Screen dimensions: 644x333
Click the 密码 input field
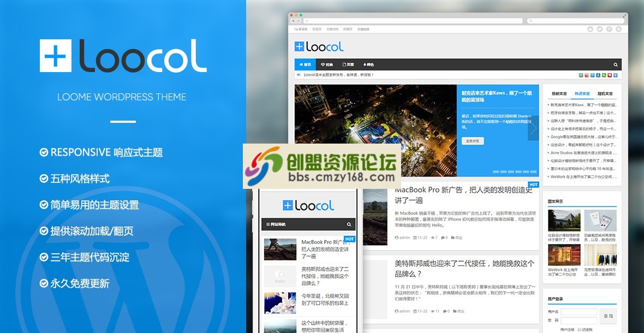[x=579, y=320]
